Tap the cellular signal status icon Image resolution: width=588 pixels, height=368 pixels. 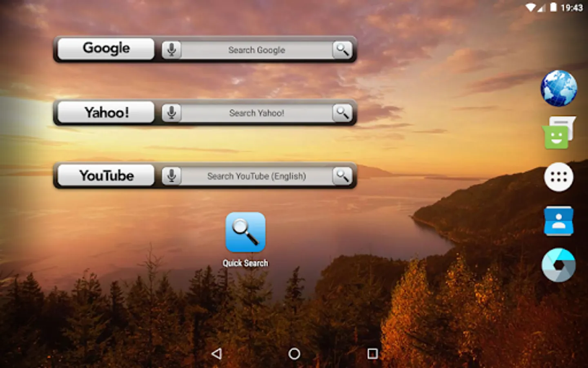click(541, 8)
